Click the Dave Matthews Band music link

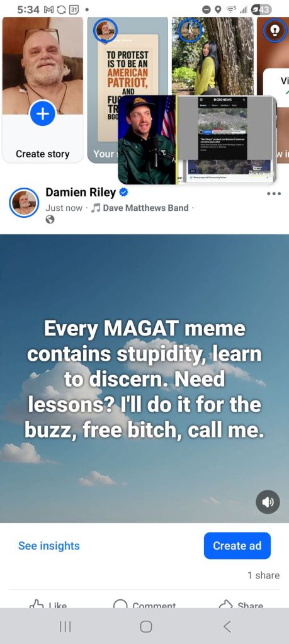click(x=145, y=208)
